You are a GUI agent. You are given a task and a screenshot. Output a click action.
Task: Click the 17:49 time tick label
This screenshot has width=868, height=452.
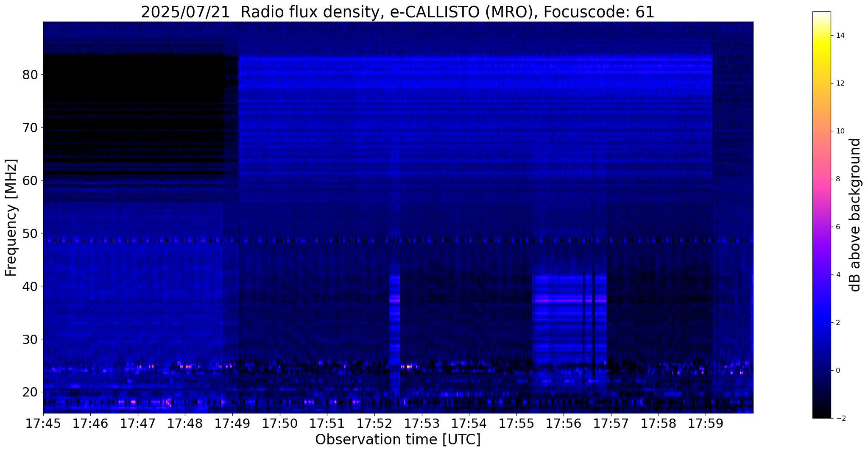point(232,424)
